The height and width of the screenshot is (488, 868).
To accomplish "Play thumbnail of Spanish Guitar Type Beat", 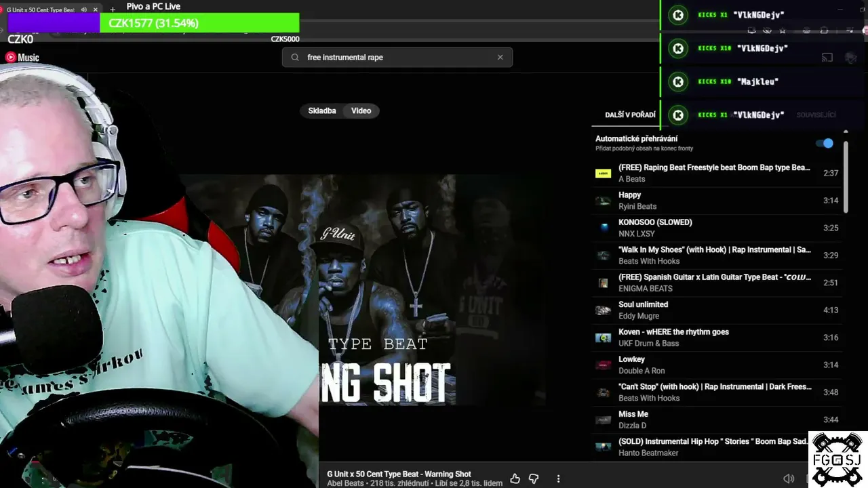I will click(x=603, y=283).
